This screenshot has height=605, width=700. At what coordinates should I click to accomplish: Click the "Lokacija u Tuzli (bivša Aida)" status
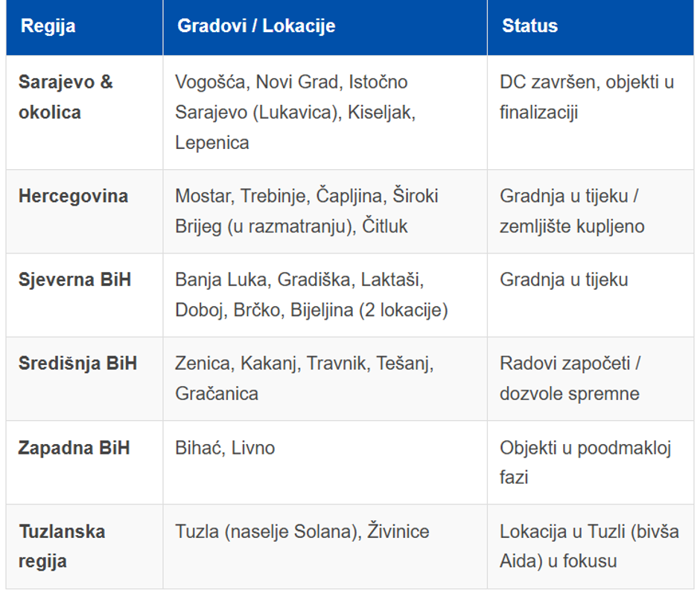(x=589, y=546)
